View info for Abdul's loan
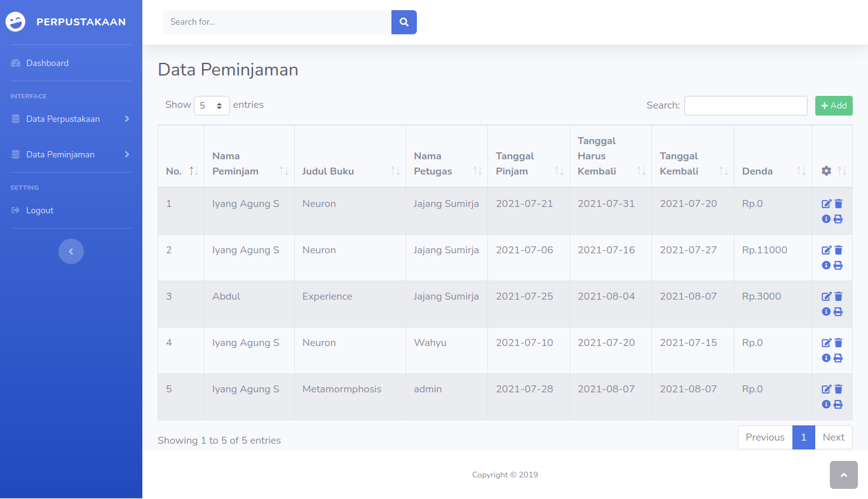This screenshot has height=499, width=868. point(826,312)
